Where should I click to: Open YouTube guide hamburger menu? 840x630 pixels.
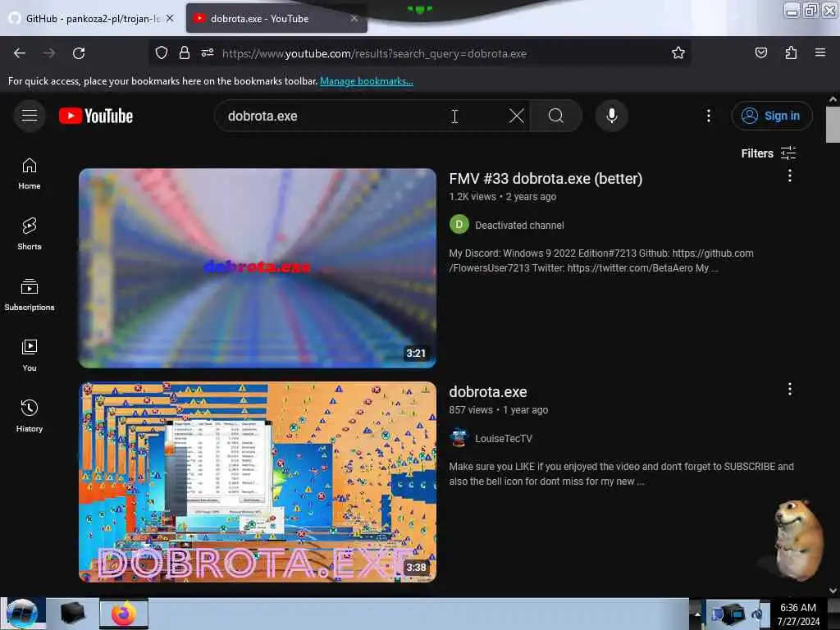click(30, 116)
